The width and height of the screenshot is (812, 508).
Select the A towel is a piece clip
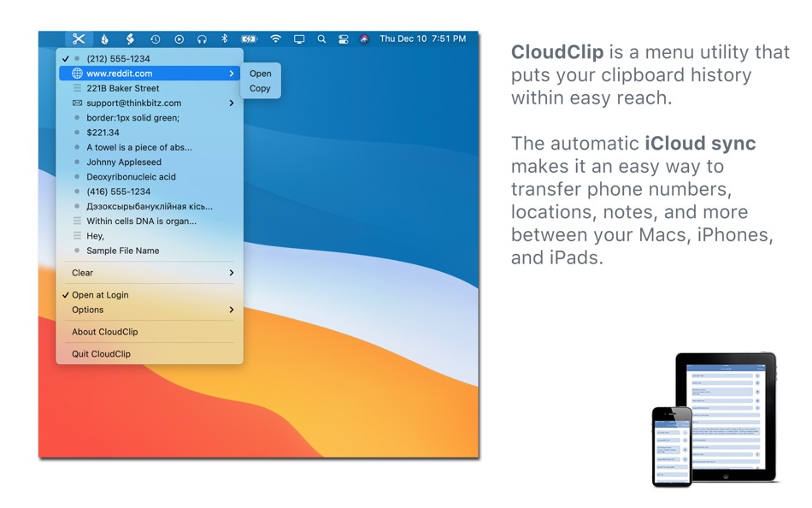pos(150,147)
